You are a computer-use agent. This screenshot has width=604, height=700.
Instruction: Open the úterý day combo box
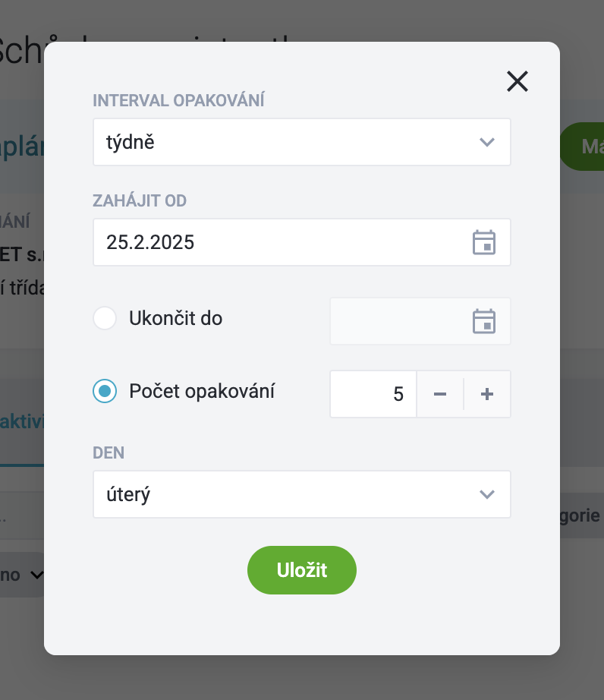coord(301,494)
